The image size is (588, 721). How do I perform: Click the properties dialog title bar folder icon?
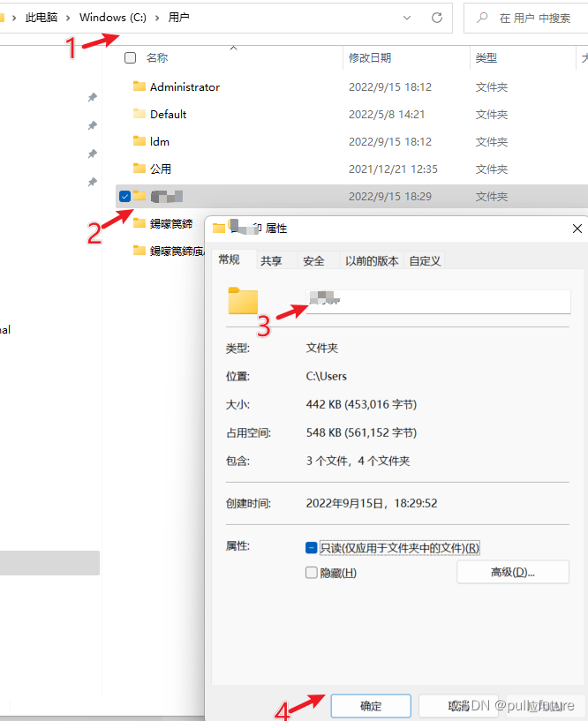tap(219, 228)
